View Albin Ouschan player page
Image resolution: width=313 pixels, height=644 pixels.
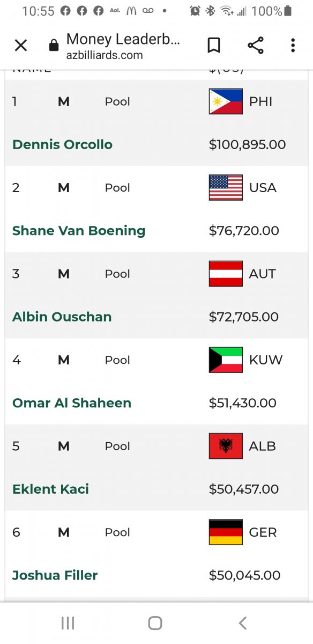click(x=62, y=317)
